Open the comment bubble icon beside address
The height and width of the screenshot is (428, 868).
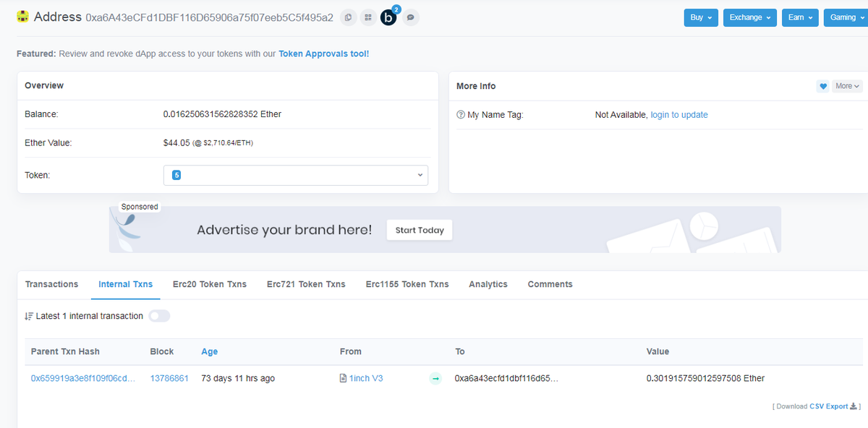click(410, 17)
